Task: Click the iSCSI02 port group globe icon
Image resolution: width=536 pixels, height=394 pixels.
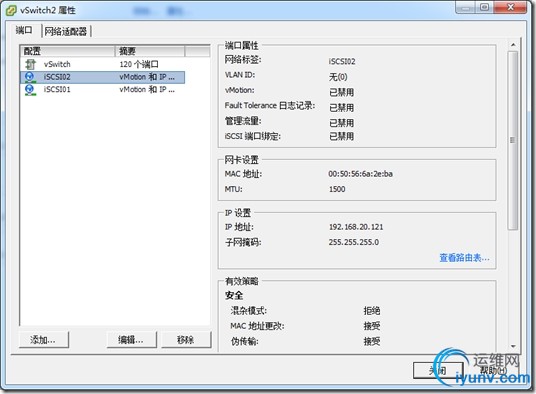Action: 30,77
